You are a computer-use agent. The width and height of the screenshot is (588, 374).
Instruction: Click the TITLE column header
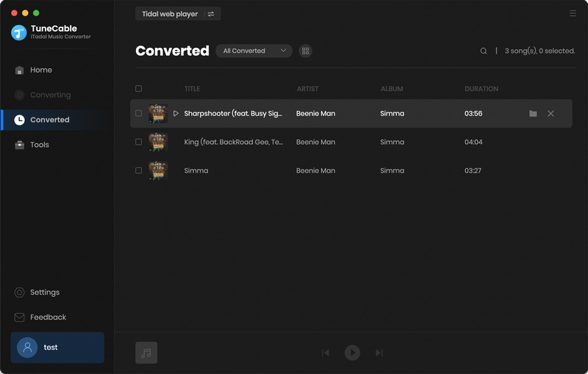coord(192,89)
